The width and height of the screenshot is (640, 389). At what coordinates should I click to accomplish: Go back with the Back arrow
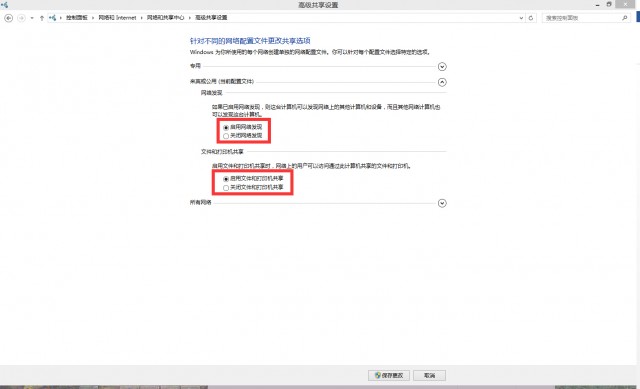(9, 18)
